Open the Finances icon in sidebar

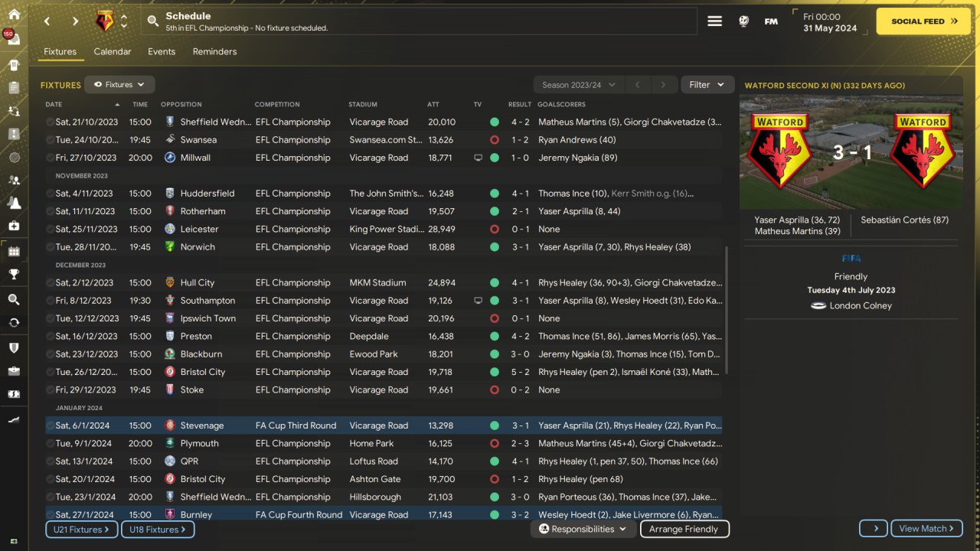point(14,393)
